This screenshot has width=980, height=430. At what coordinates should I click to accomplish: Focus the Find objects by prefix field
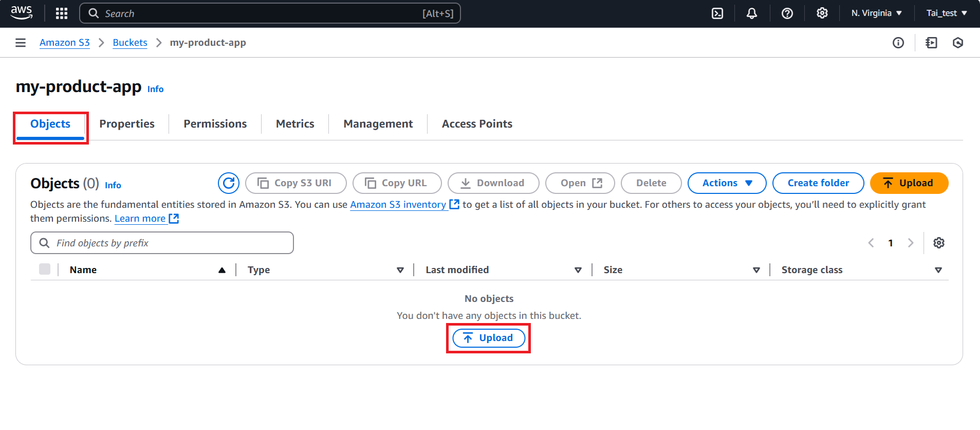[162, 243]
